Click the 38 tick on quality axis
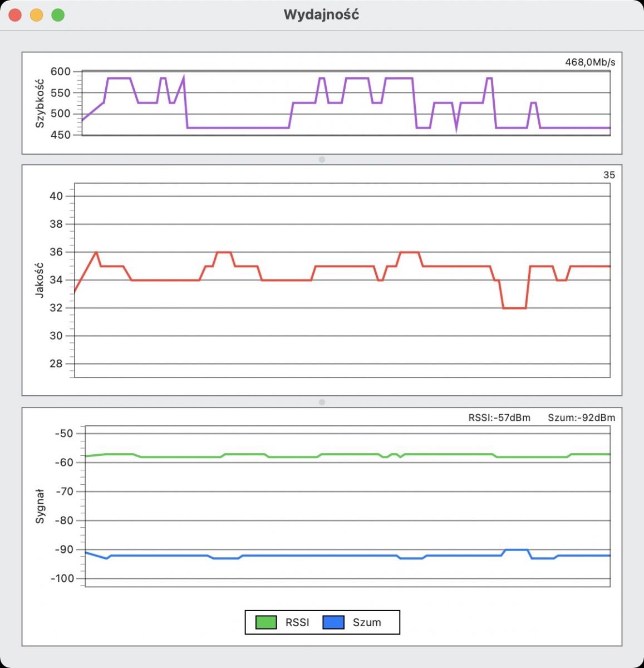 (56, 224)
